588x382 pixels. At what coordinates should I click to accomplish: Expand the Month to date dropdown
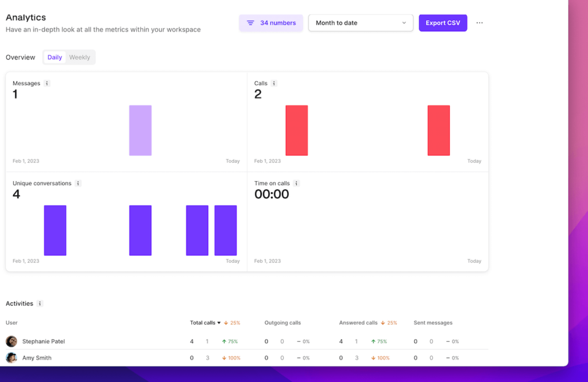click(361, 23)
